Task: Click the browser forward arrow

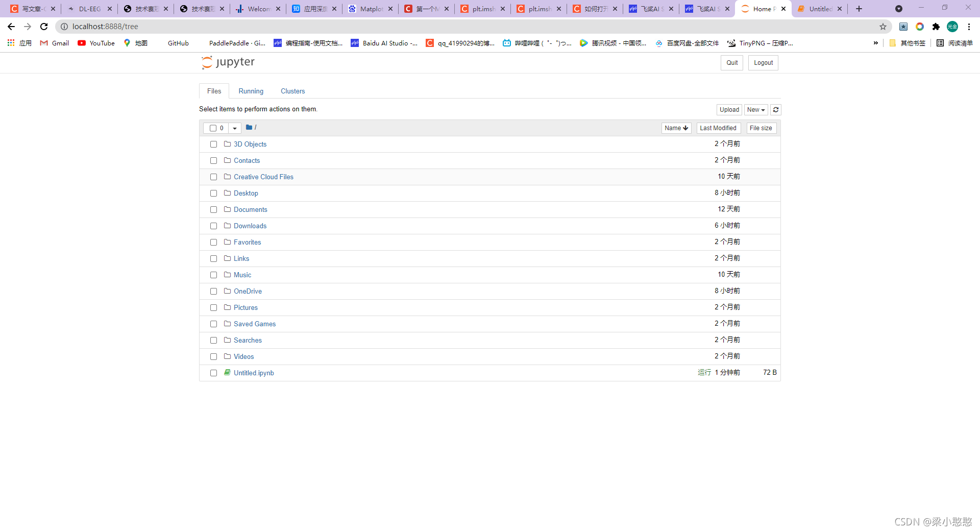Action: click(x=28, y=27)
